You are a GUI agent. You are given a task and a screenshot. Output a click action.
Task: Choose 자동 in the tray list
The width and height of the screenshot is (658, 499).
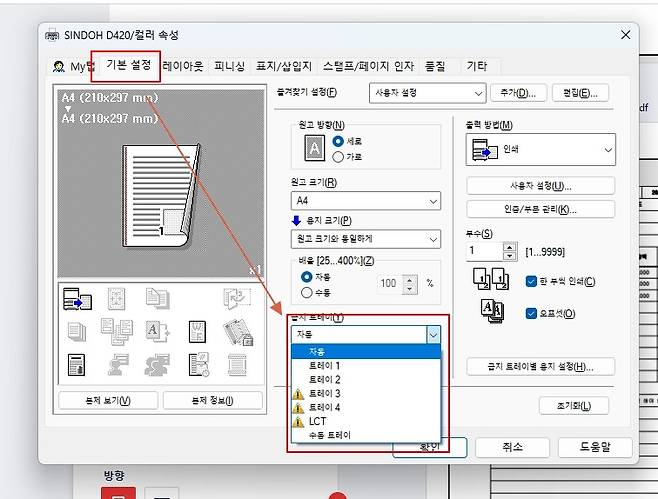[366, 352]
